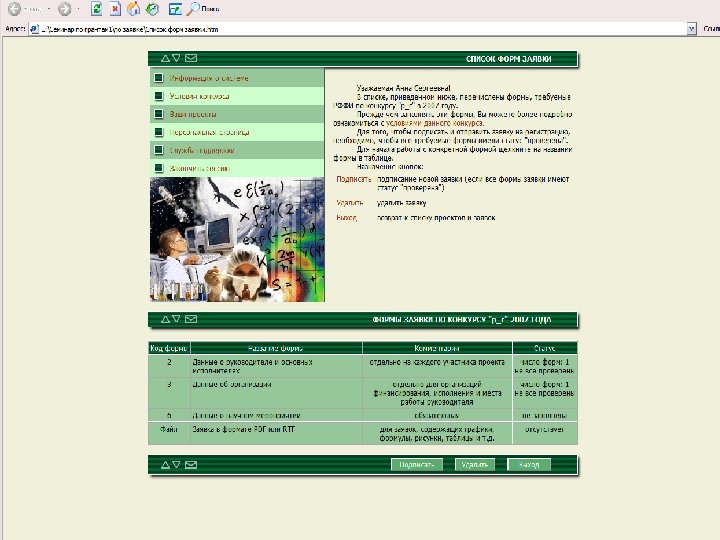The height and width of the screenshot is (540, 720).
Task: Click up triangle in the bottom buttons bar
Action: (165, 465)
